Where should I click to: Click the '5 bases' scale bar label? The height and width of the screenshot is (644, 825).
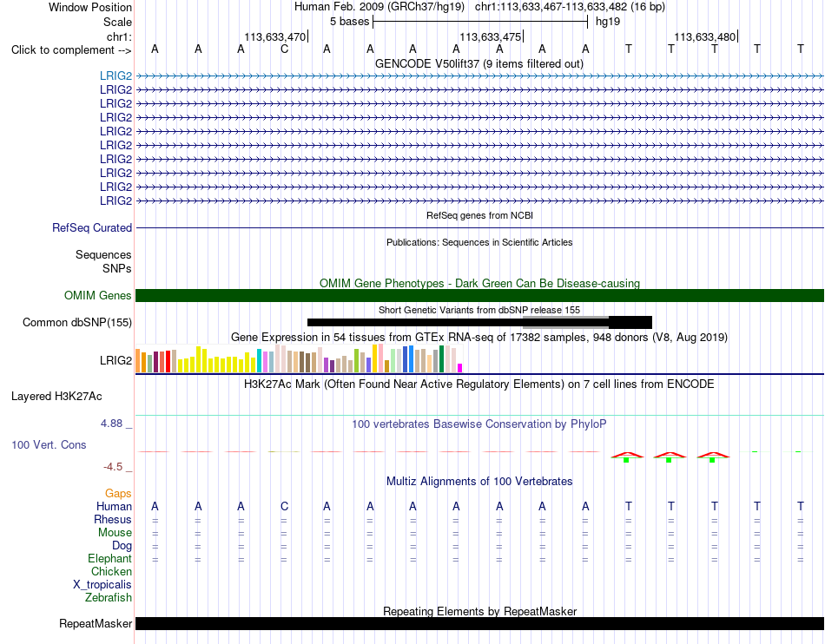pyautogui.click(x=349, y=22)
